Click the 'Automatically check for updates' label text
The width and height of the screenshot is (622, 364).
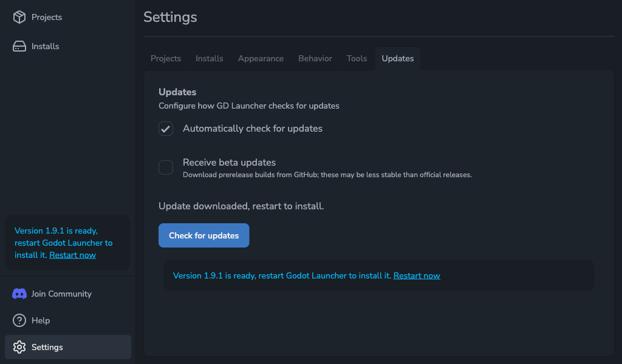tap(252, 129)
